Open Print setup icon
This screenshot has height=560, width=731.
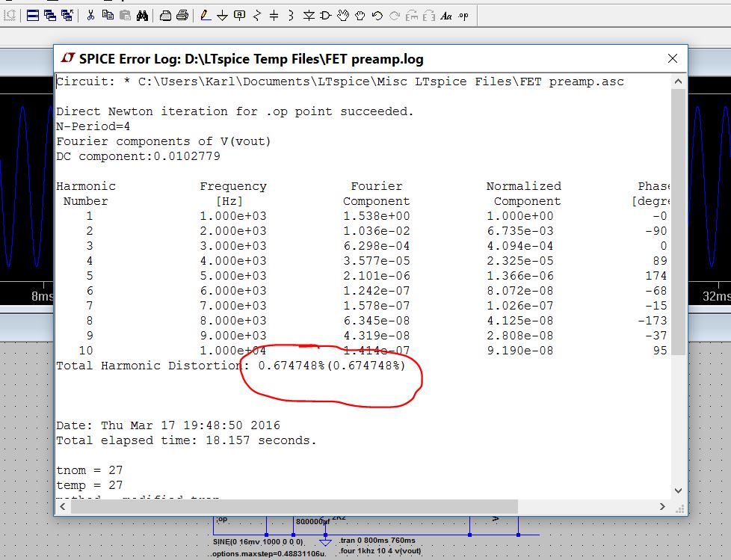pos(165,16)
